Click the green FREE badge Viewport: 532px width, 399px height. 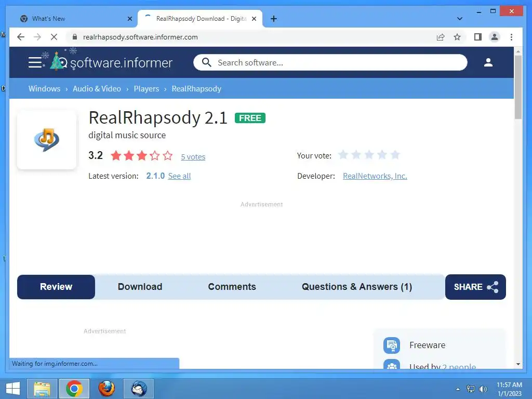pos(250,118)
